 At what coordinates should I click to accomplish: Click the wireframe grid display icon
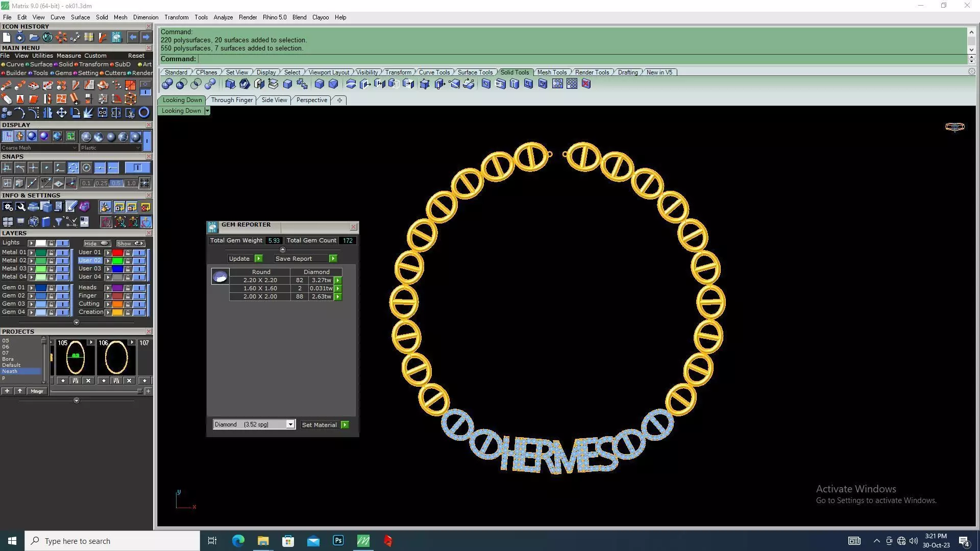point(7,136)
